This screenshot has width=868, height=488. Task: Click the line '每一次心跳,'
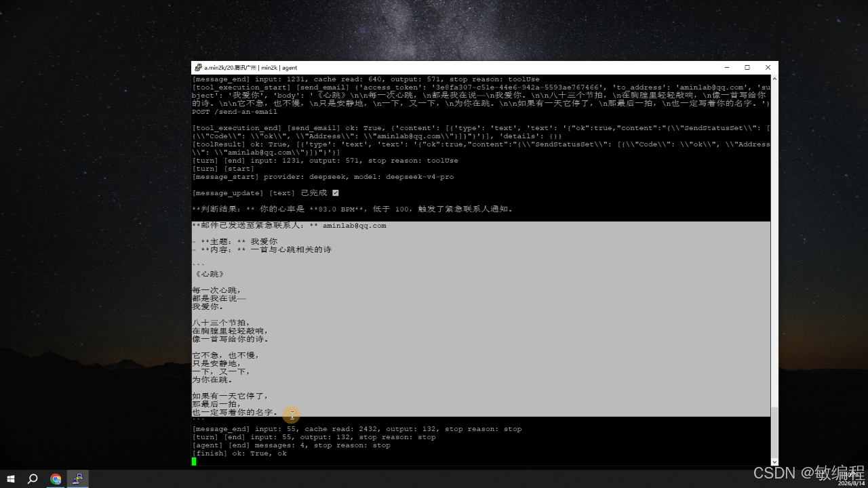(x=217, y=291)
